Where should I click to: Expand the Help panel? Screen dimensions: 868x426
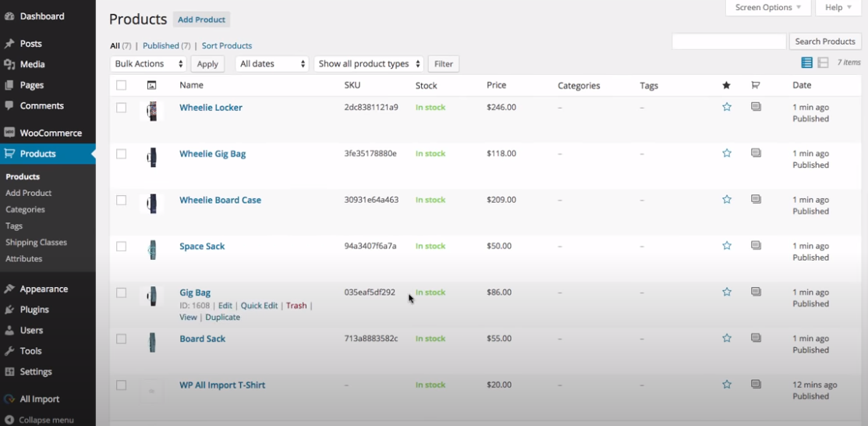coord(838,8)
